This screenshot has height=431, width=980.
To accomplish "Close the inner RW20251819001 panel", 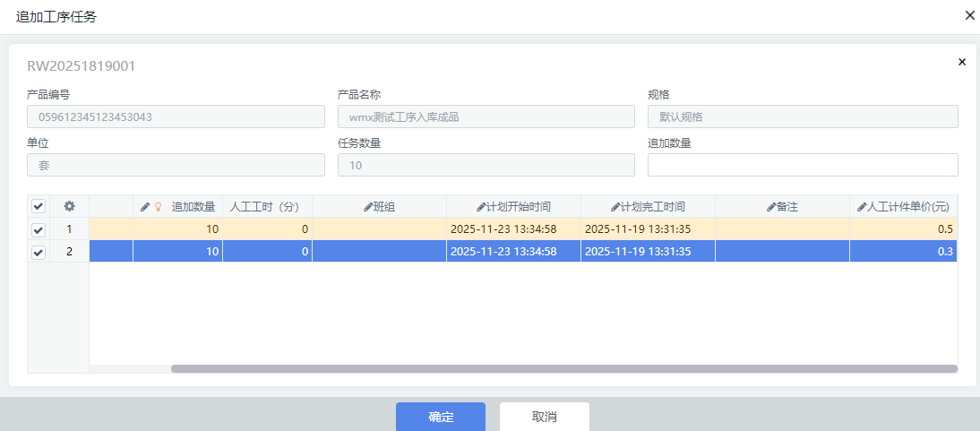I will 962,63.
